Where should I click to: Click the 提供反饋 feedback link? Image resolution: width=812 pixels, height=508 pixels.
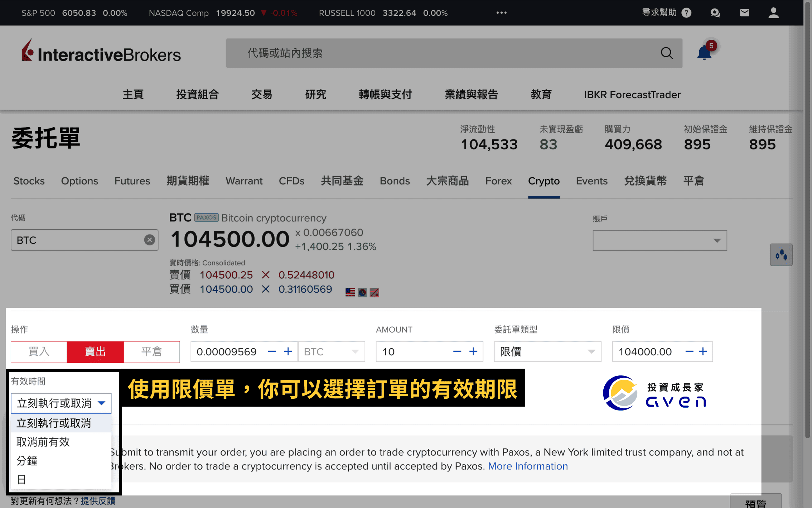97,500
